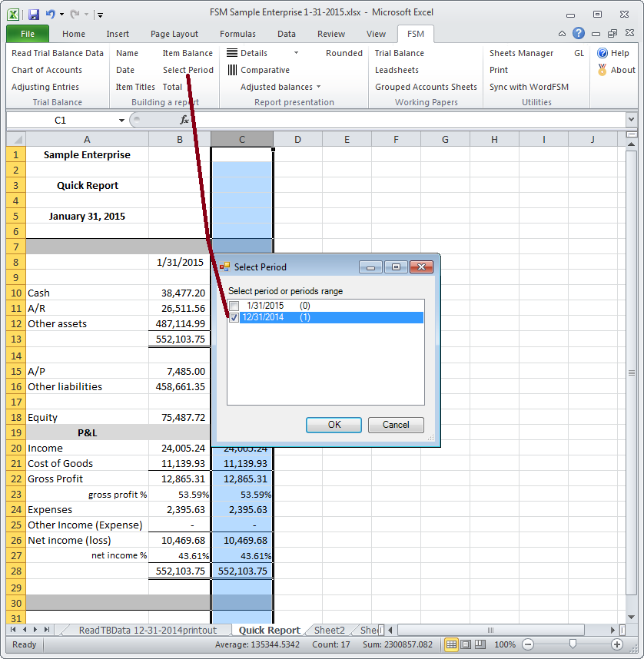This screenshot has height=659, width=644.
Task: Check the 1/31/2015 period checkbox
Action: click(x=234, y=306)
